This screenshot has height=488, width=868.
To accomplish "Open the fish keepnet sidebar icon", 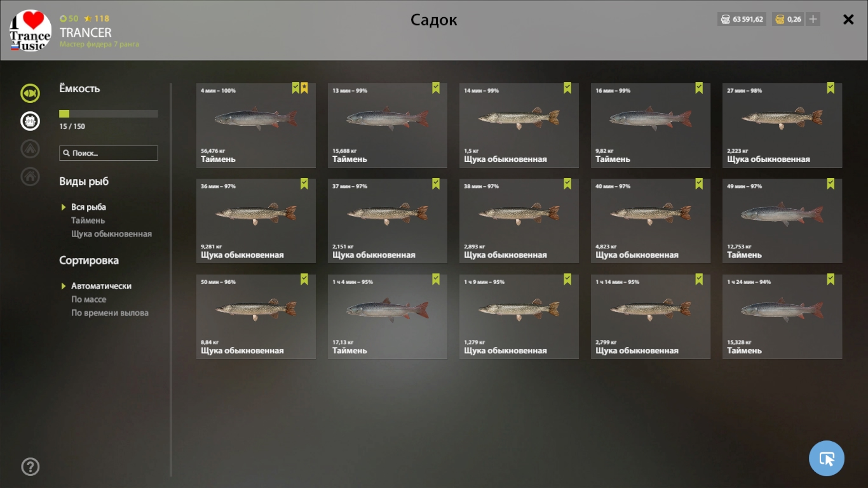I will [x=30, y=93].
